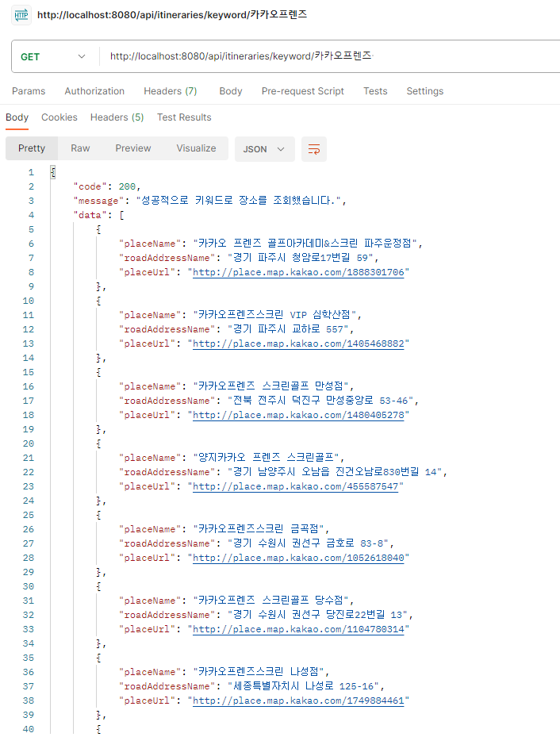
Task: Click the HTTP request icon
Action: pyautogui.click(x=21, y=15)
